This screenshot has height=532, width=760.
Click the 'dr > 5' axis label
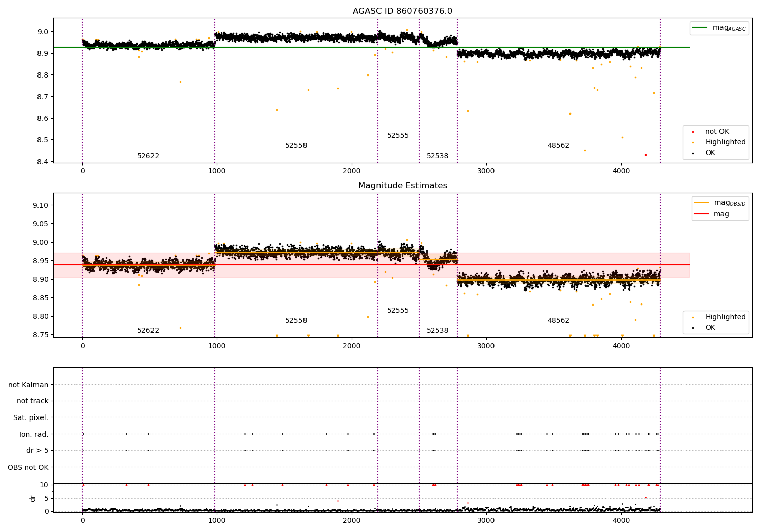click(37, 451)
